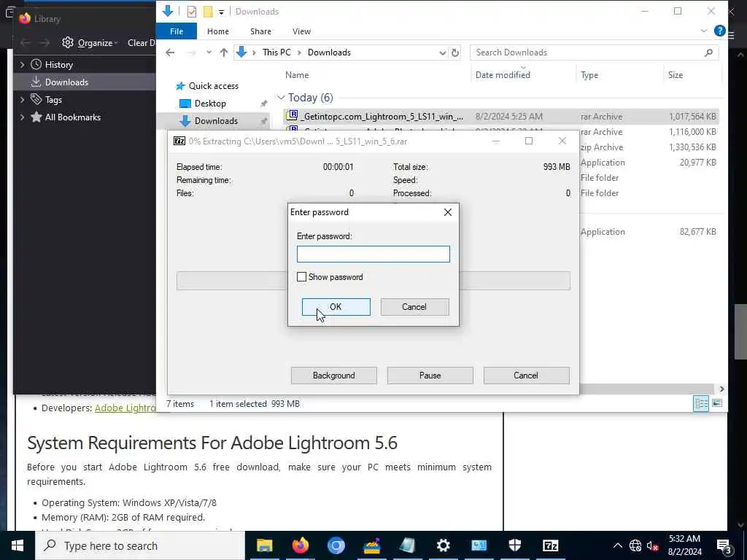Expand the Explorer ribbon chevron

pyautogui.click(x=704, y=31)
